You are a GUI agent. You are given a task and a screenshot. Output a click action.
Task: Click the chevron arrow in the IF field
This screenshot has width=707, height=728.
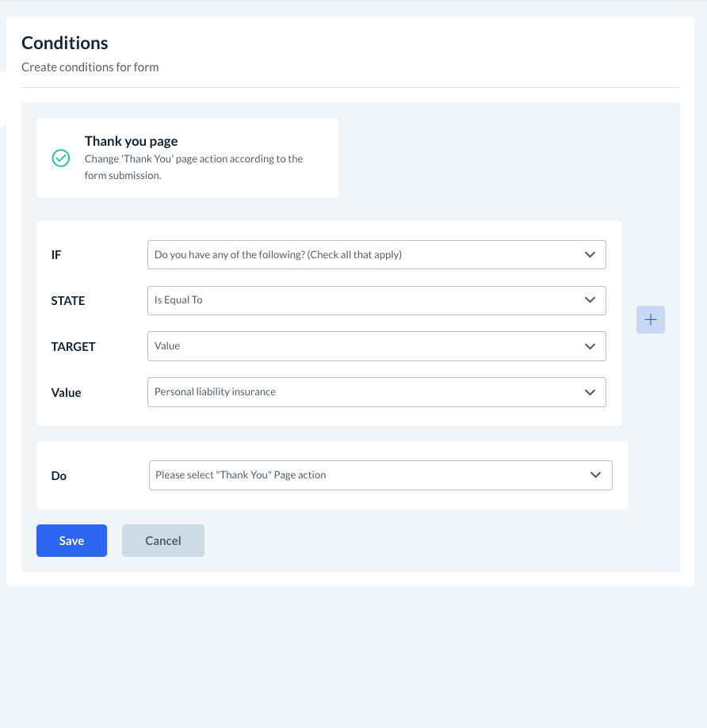tap(590, 255)
